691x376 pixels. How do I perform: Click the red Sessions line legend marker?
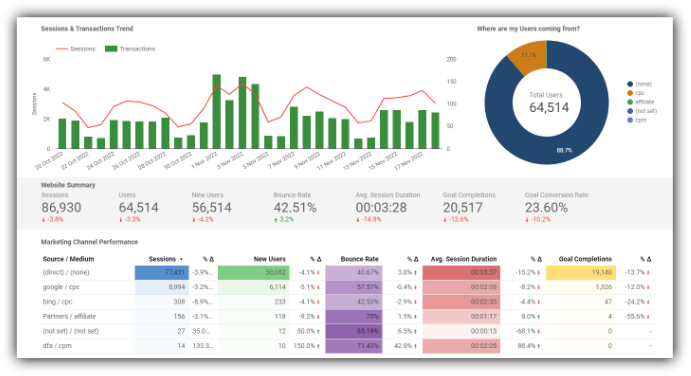tap(62, 49)
